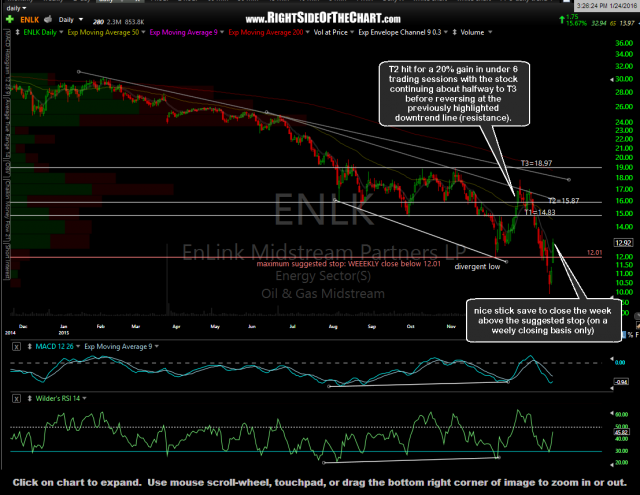Click the Feb label on the time axis

(100, 326)
